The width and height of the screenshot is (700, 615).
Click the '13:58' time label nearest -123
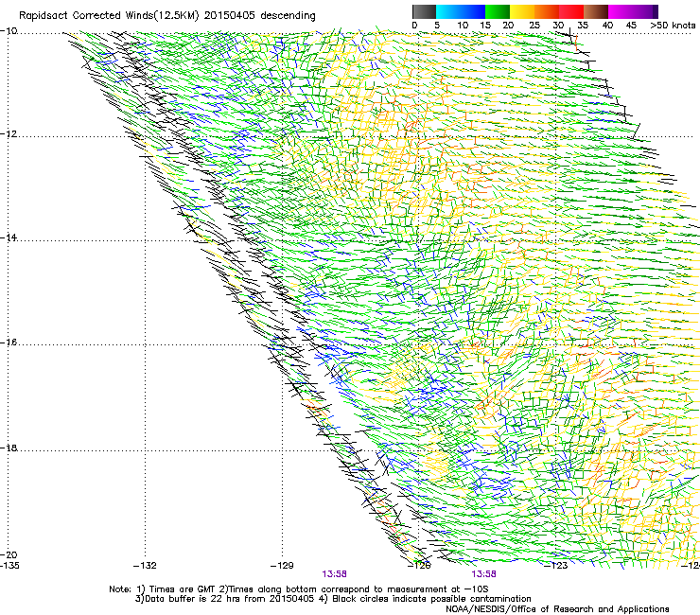click(484, 574)
